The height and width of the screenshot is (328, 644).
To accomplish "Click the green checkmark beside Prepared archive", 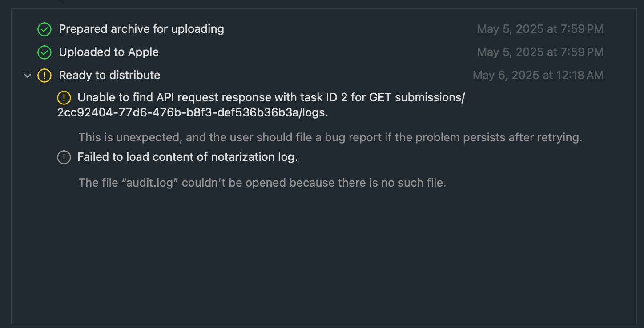I will pos(44,29).
